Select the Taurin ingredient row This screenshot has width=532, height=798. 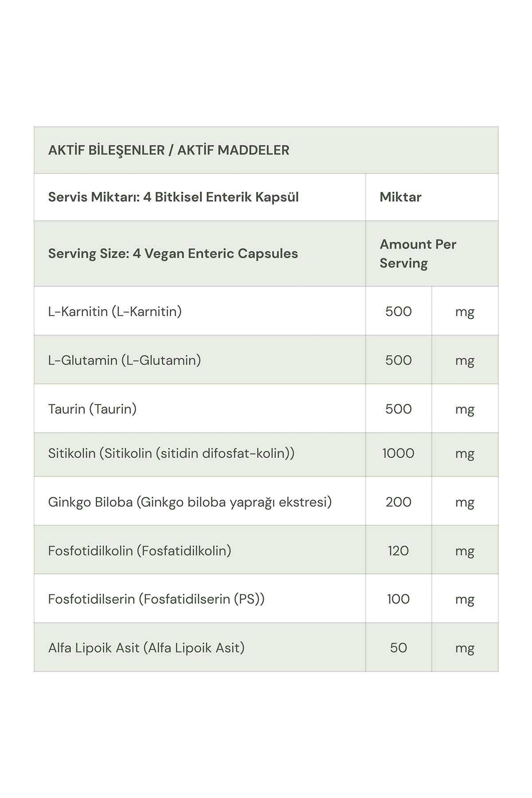[x=92, y=409]
